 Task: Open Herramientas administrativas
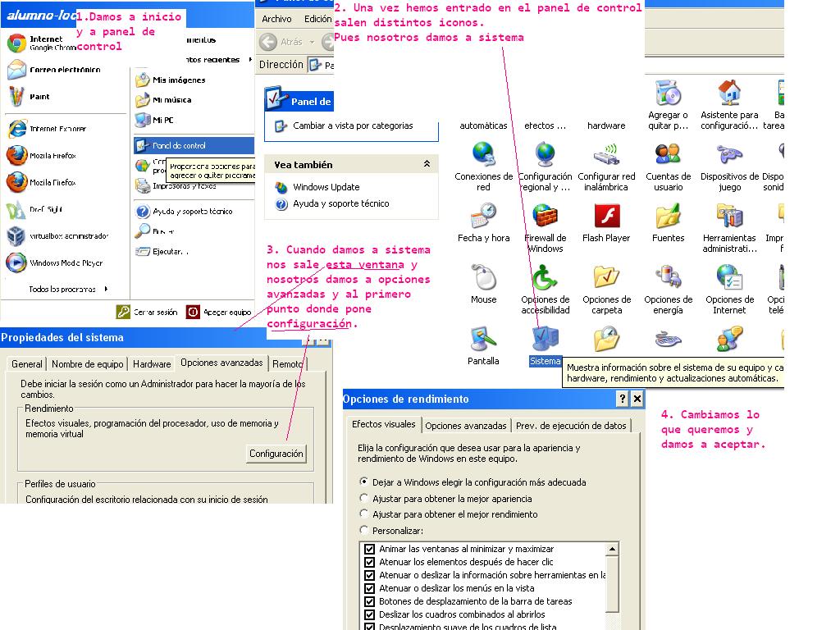click(x=729, y=228)
